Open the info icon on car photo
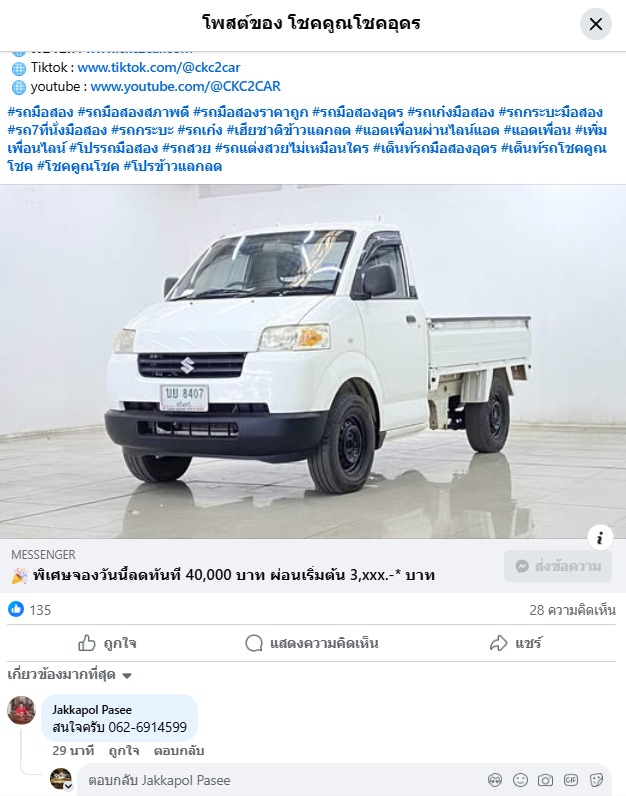The height and width of the screenshot is (796, 626). click(x=600, y=538)
